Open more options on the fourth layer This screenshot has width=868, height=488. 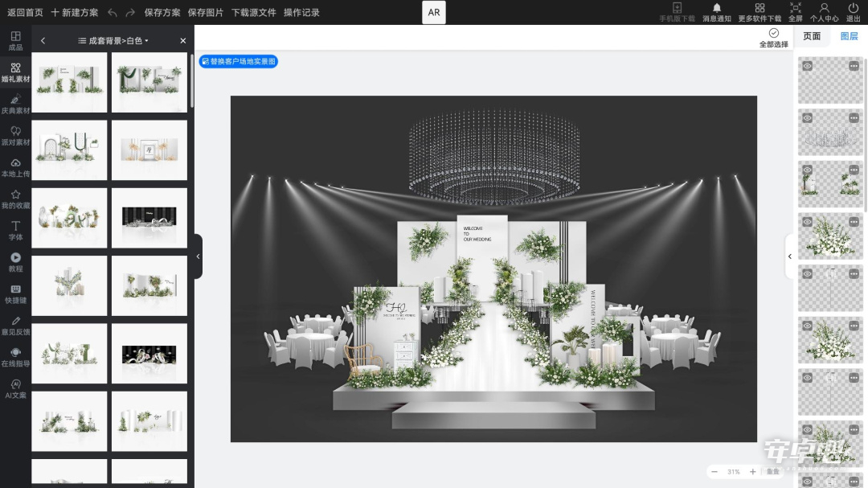click(x=854, y=222)
